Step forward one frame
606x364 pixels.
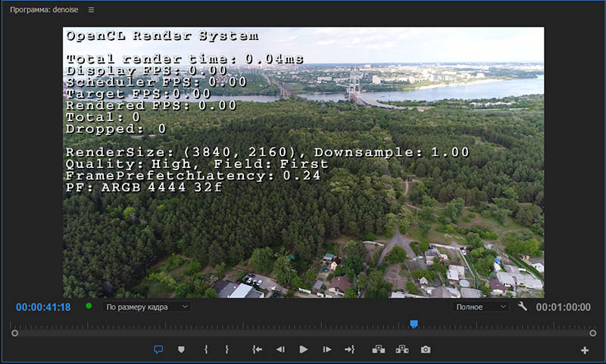click(327, 350)
